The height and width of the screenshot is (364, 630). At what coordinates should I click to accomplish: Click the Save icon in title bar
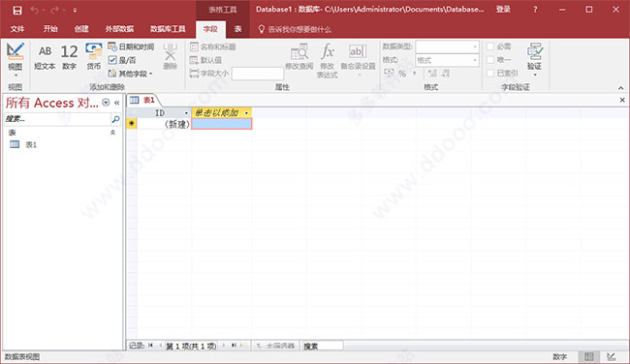[x=17, y=10]
